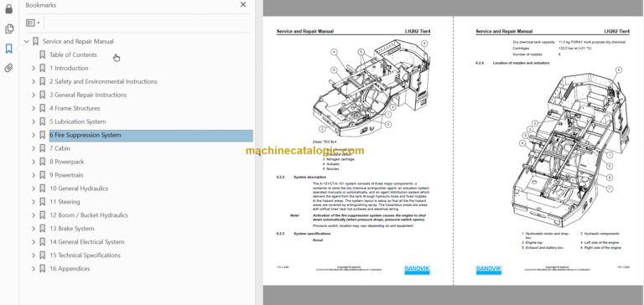Select 3 General Repair Instructions bookmark
Screen dimensions: 644x305
click(88, 95)
